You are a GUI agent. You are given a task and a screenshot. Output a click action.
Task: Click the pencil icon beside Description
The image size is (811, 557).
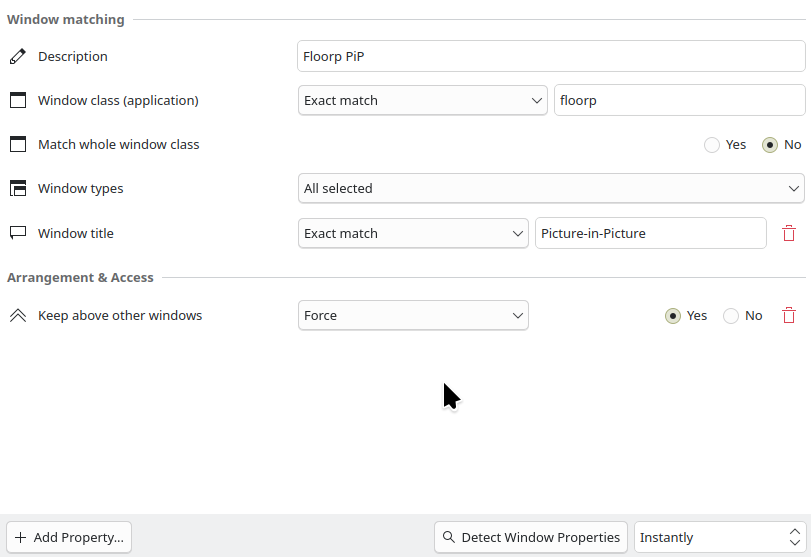tap(18, 56)
